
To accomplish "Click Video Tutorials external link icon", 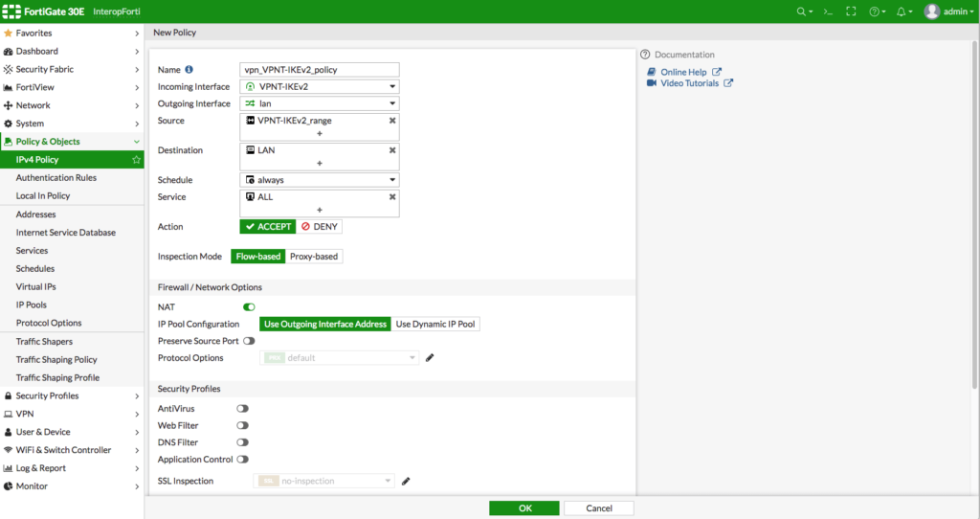I will click(728, 82).
